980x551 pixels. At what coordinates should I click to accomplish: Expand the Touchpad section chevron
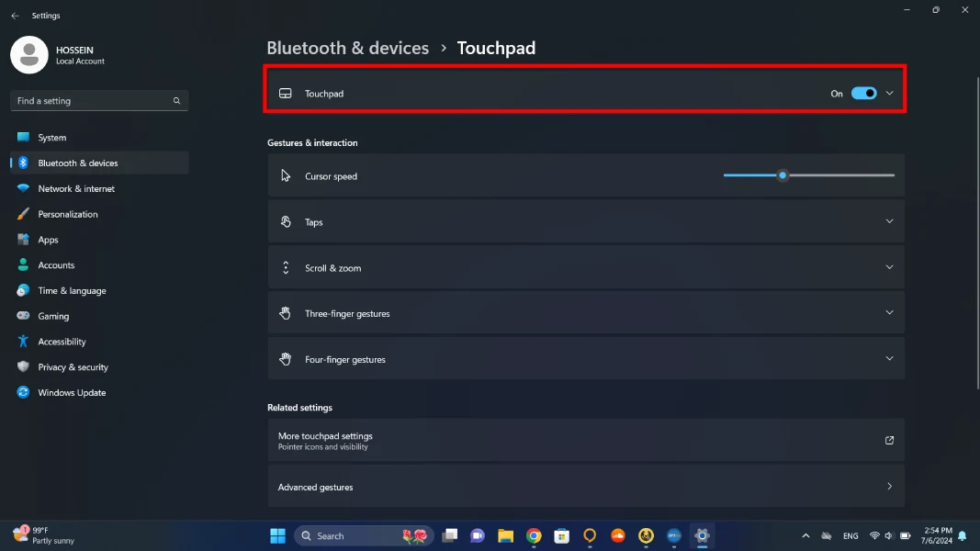point(889,94)
